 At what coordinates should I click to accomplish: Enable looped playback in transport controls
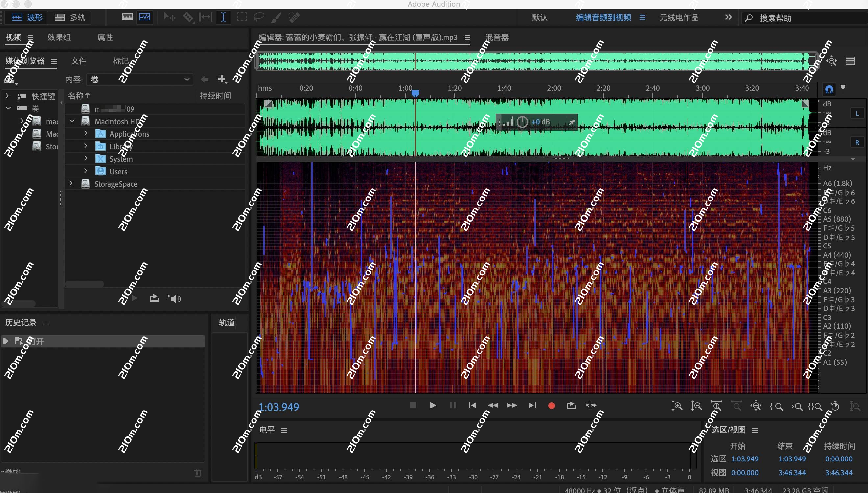571,405
